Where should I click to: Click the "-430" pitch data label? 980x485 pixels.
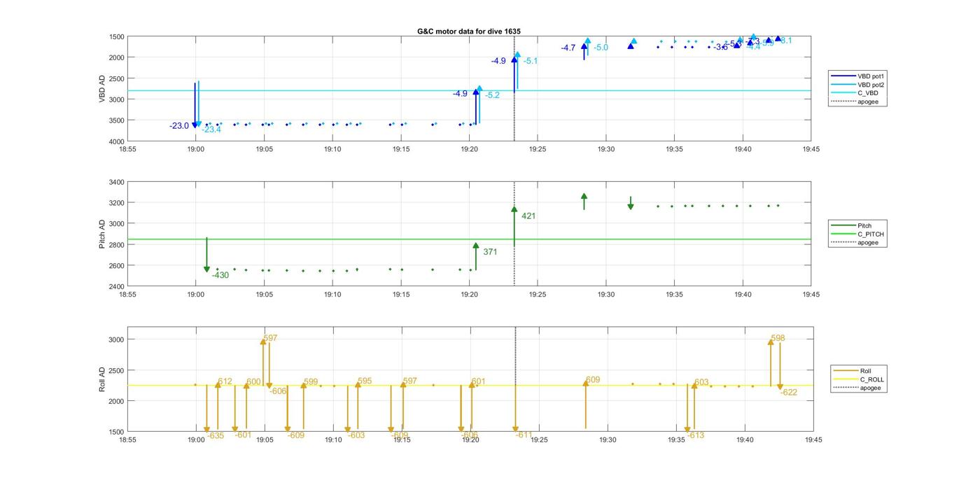pos(220,275)
